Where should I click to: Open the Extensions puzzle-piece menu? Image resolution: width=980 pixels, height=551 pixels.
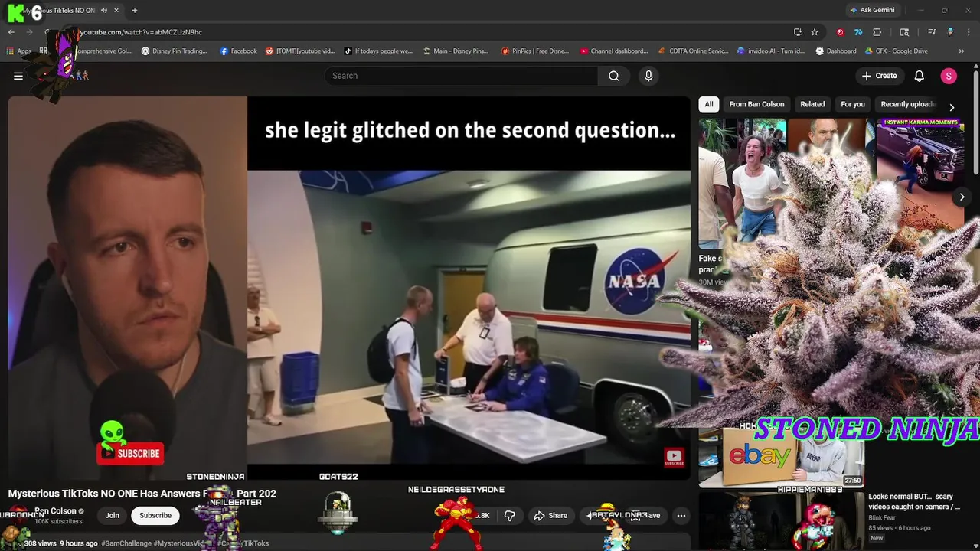tap(877, 32)
